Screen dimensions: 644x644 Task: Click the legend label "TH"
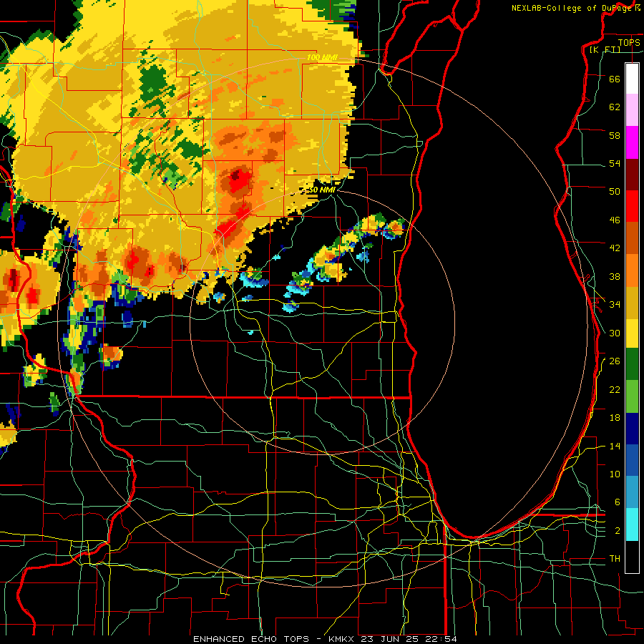pyautogui.click(x=615, y=559)
